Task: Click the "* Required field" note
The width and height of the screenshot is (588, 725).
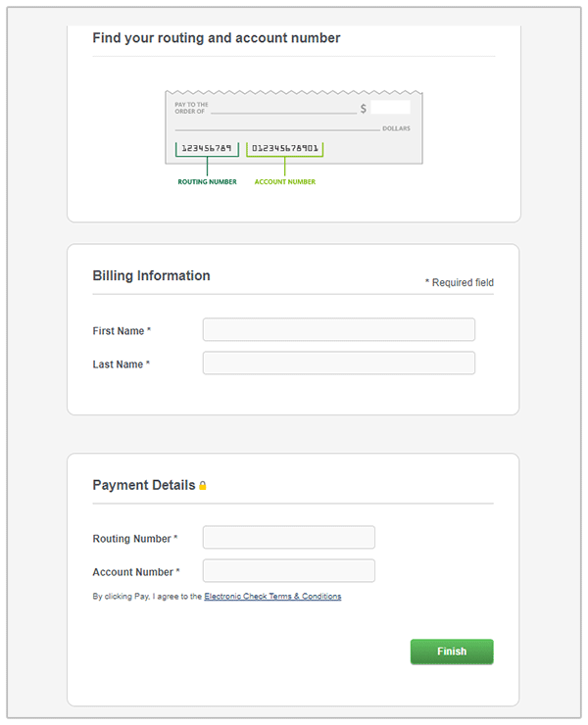Action: pos(459,283)
